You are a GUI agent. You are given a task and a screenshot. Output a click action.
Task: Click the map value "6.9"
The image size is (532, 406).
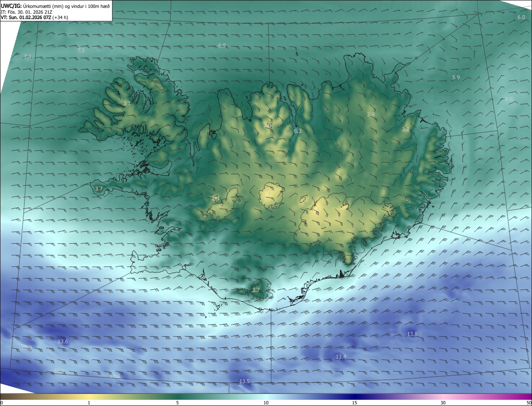pos(222,45)
